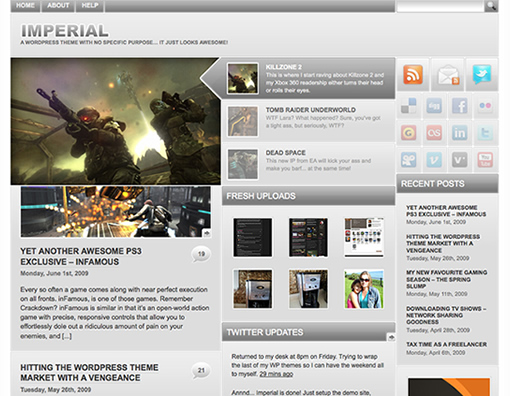The image size is (510, 396).
Task: Open post title Yet Another Awesome PS3 Exclusive
Action: 81,256
